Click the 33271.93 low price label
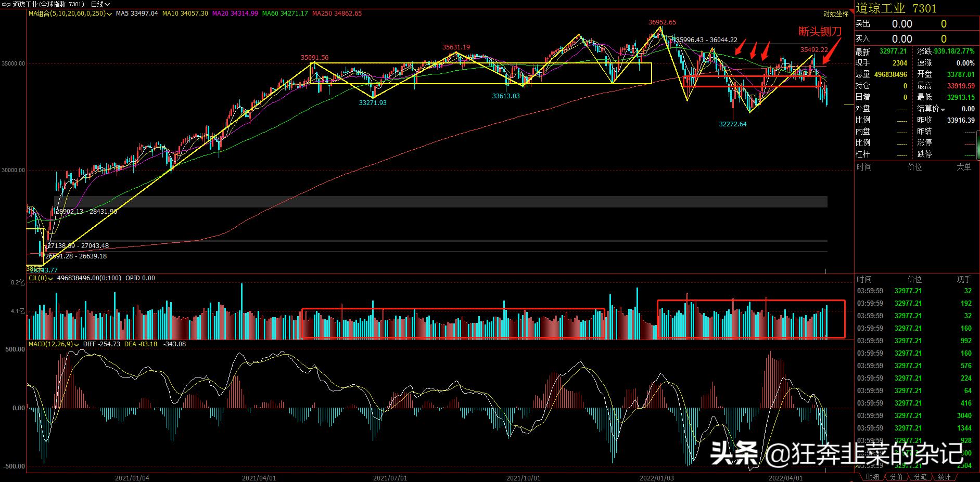The height and width of the screenshot is (482, 980). [x=373, y=103]
